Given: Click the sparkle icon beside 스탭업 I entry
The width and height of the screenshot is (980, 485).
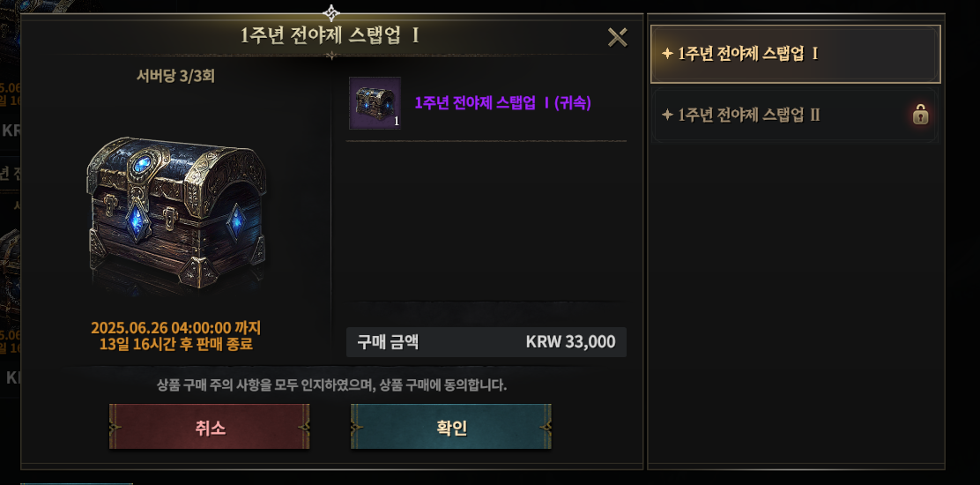Looking at the screenshot, I should [667, 54].
